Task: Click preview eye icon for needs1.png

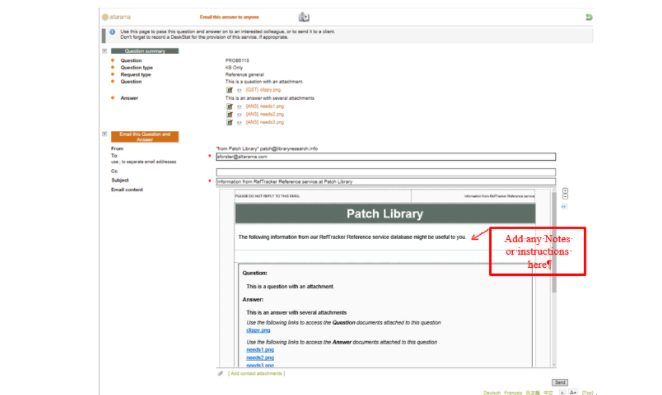Action: point(239,106)
